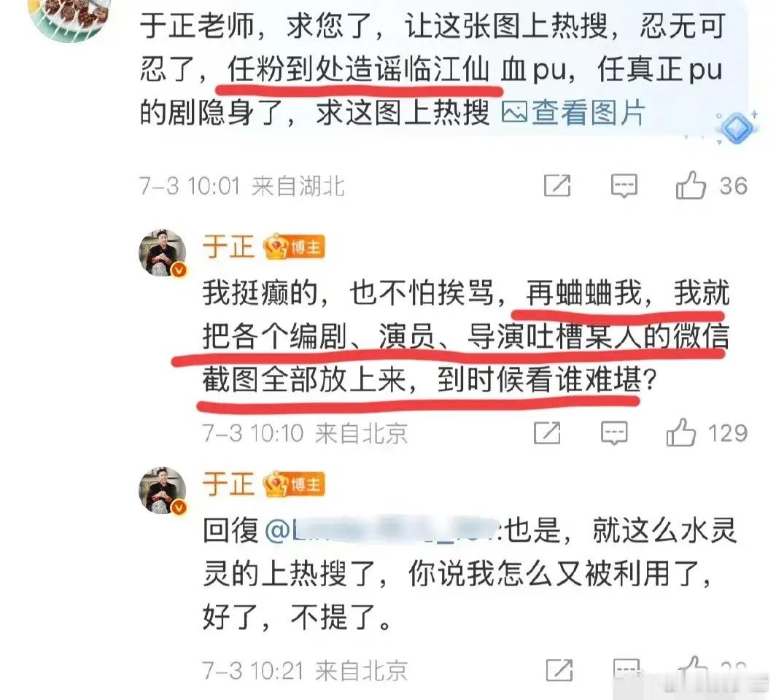The image size is (776, 700).
Task: Reply to the 7-3 10:10 comment
Action: (x=614, y=433)
